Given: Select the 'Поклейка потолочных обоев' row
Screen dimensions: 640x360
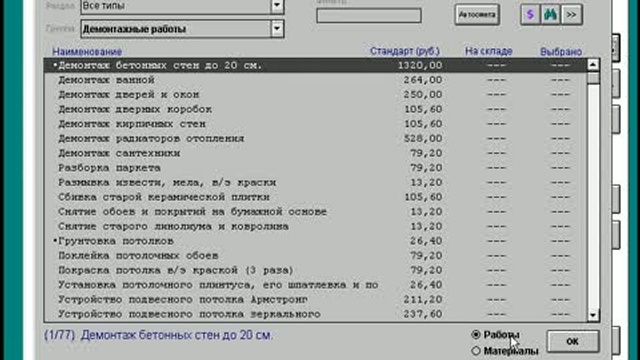Looking at the screenshot, I should [x=315, y=256].
